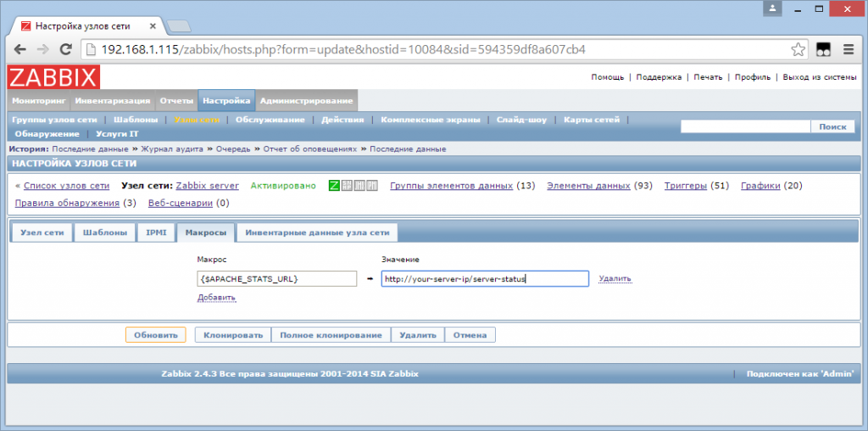Open the Инвентарные данные узла сети tab
Viewport: 868px width, 431px height.
[x=316, y=232]
